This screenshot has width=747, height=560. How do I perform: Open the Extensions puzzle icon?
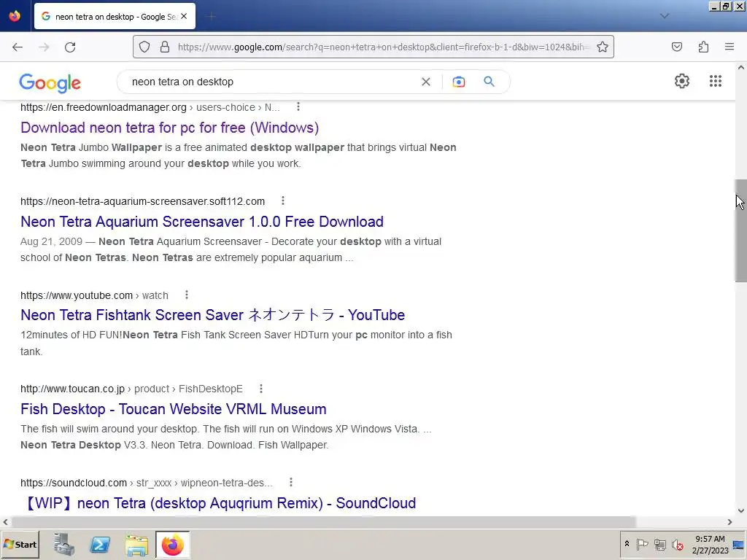tap(703, 47)
